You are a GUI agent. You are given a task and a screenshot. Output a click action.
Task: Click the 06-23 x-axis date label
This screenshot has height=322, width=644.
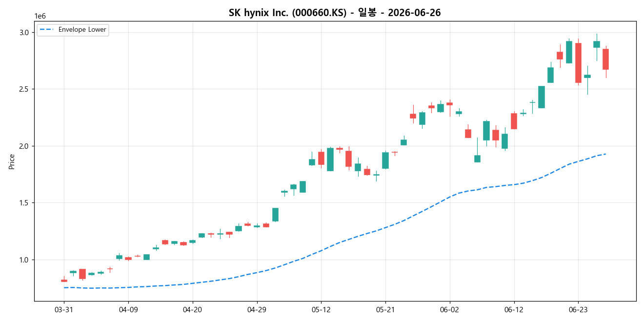[578, 309]
